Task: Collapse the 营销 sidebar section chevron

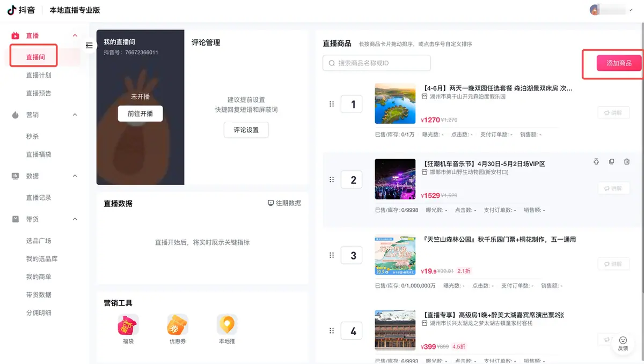Action: pos(75,115)
